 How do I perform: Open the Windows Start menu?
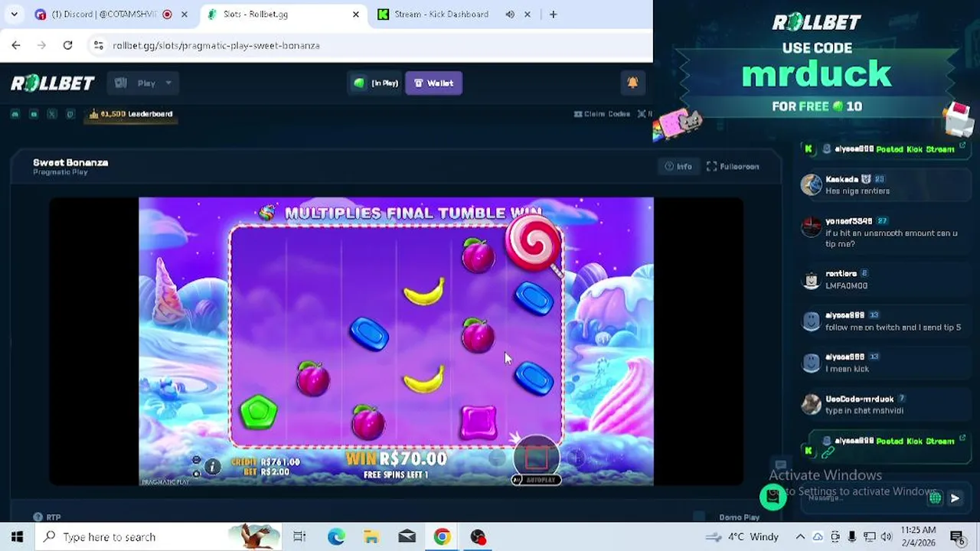click(17, 536)
